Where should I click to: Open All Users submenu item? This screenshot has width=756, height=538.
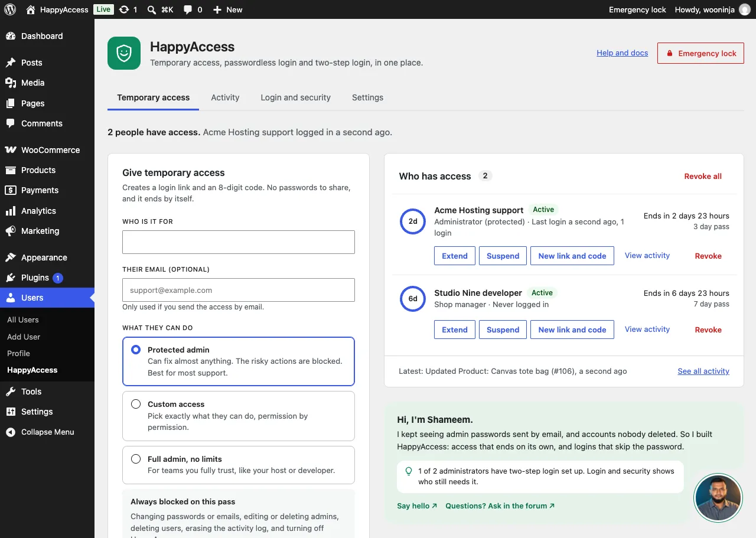click(x=23, y=319)
